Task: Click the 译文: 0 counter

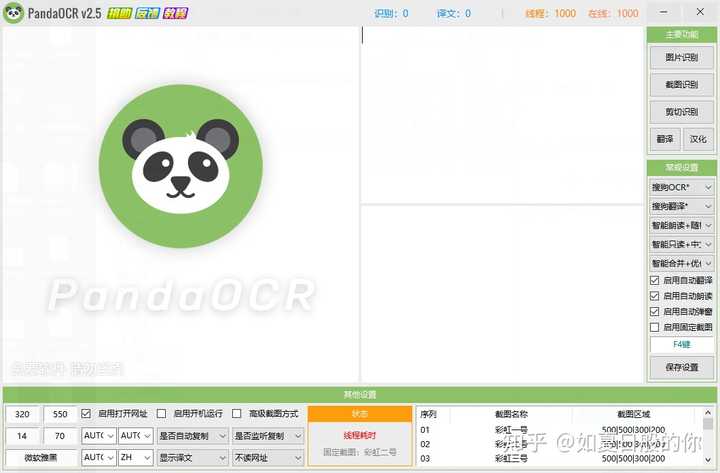Action: tap(454, 13)
